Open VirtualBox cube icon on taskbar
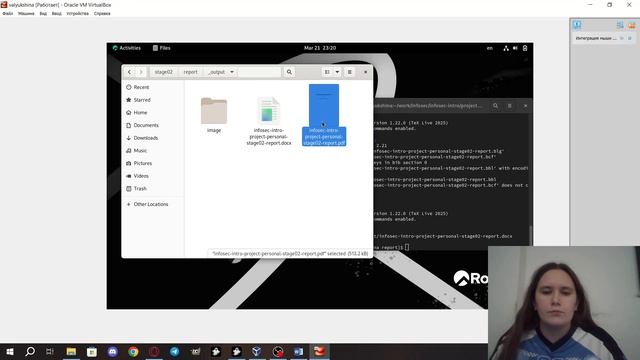640x360 pixels. coord(257,351)
